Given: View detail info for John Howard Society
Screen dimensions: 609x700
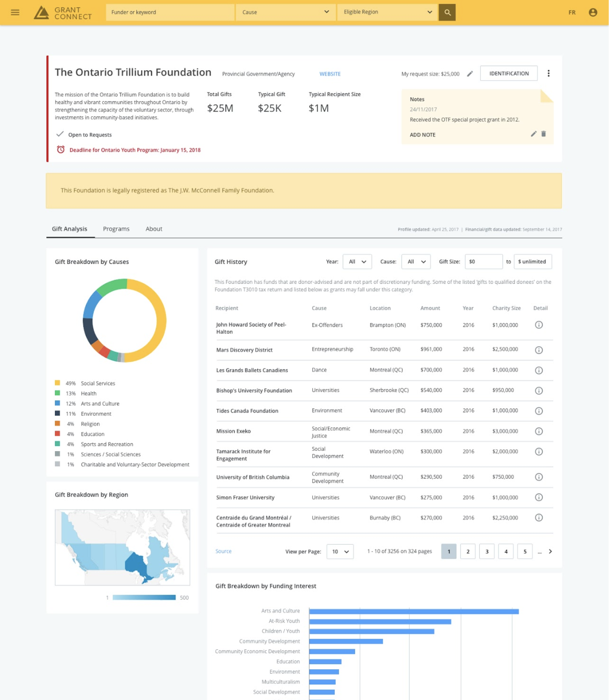Looking at the screenshot, I should coord(539,325).
